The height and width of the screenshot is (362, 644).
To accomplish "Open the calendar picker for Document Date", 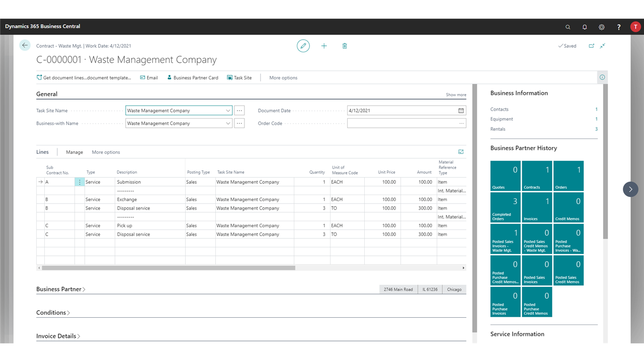I will pos(461,111).
